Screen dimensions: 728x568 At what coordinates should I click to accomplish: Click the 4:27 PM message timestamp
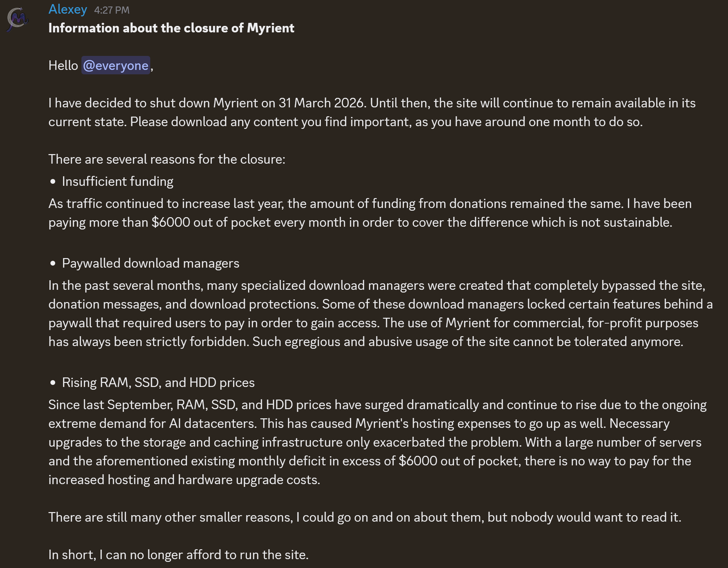coord(112,10)
